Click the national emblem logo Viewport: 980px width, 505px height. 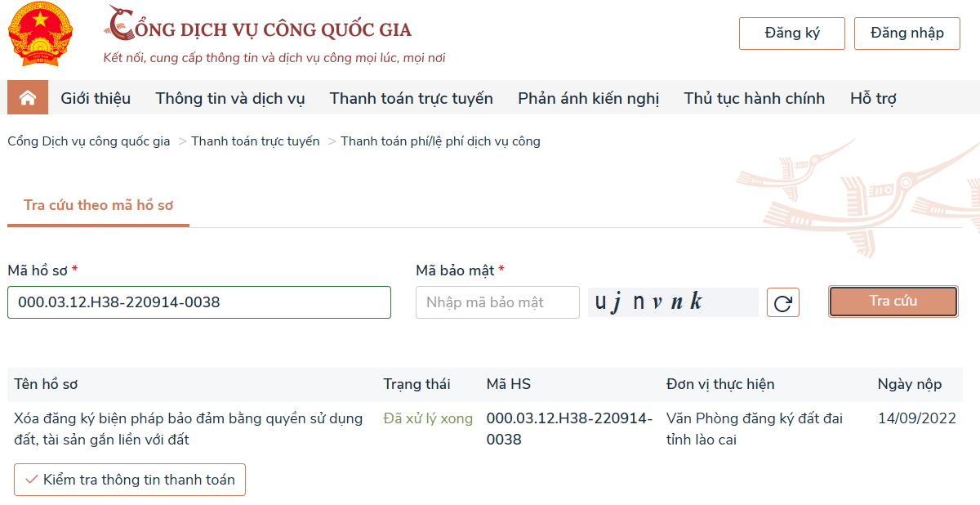tap(40, 34)
